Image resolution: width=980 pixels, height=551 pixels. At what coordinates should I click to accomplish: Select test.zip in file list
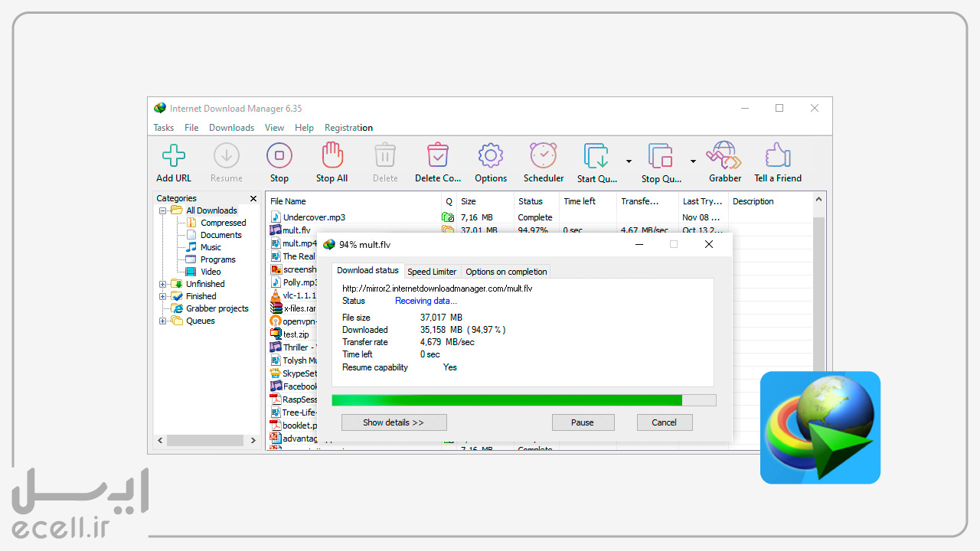[x=296, y=334]
